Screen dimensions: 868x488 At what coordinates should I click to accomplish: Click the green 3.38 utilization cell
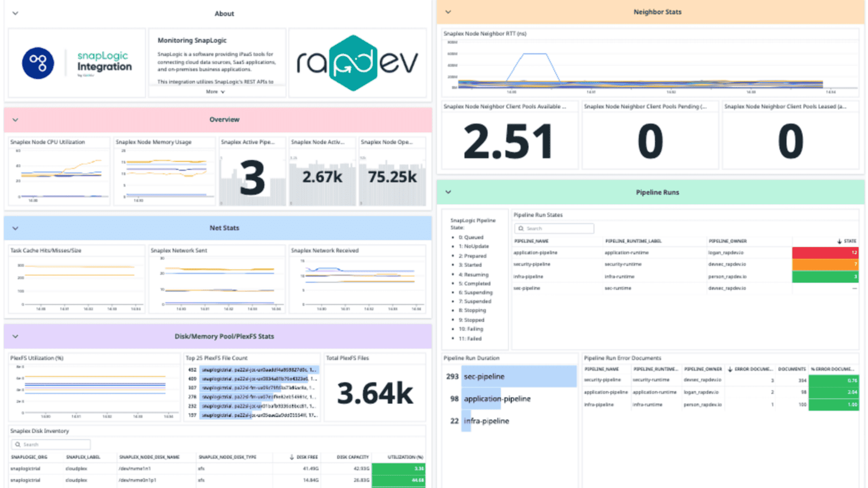pos(398,469)
